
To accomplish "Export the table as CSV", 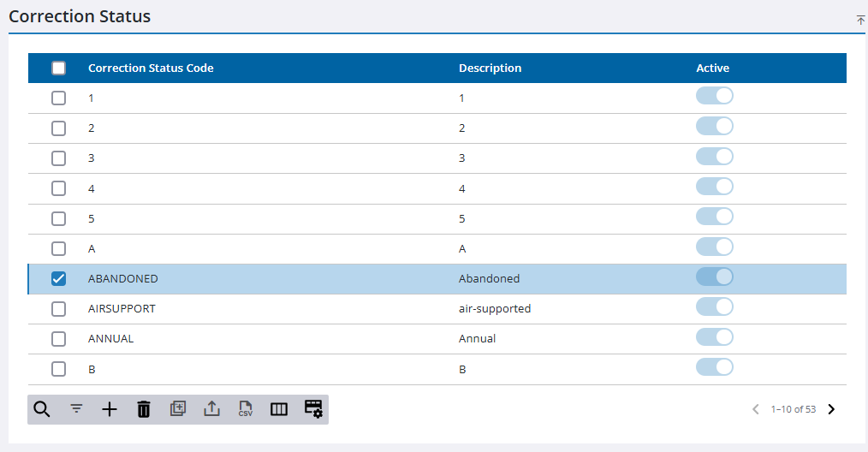I will [246, 409].
